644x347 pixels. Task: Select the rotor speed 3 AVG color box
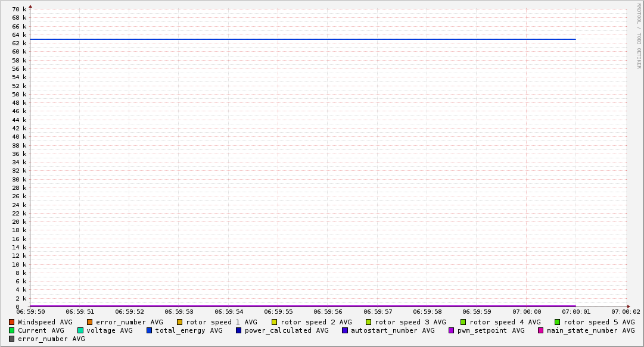pyautogui.click(x=369, y=322)
